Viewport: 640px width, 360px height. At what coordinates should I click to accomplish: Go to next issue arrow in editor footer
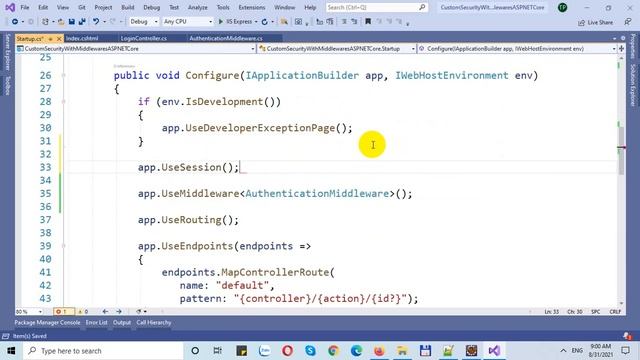[x=119, y=311]
